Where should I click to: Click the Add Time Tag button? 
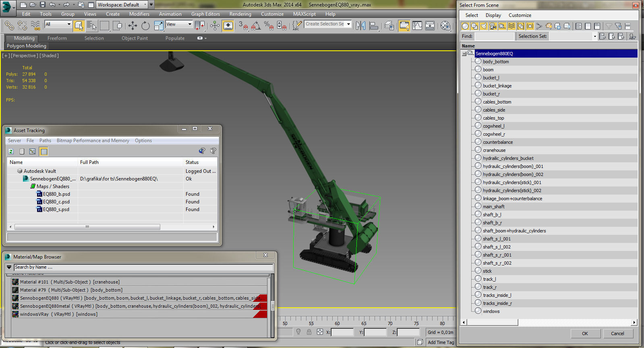[x=441, y=342]
